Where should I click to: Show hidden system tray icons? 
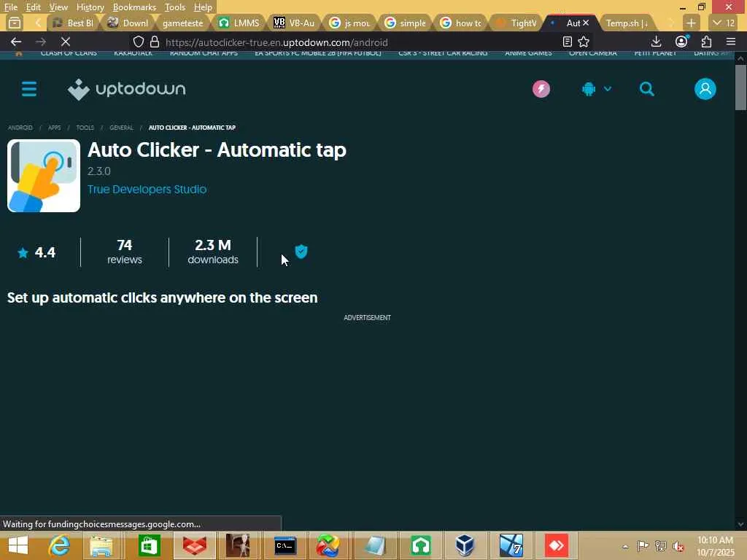pyautogui.click(x=625, y=546)
